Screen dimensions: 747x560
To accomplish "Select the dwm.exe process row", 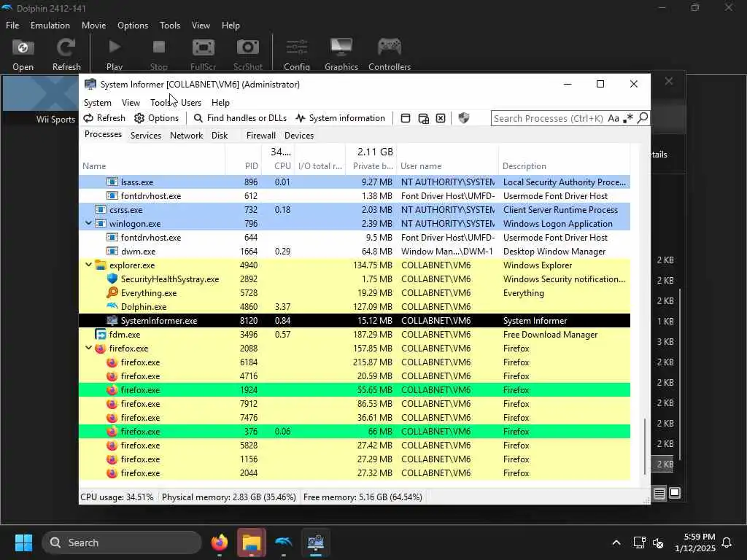I will [x=355, y=251].
